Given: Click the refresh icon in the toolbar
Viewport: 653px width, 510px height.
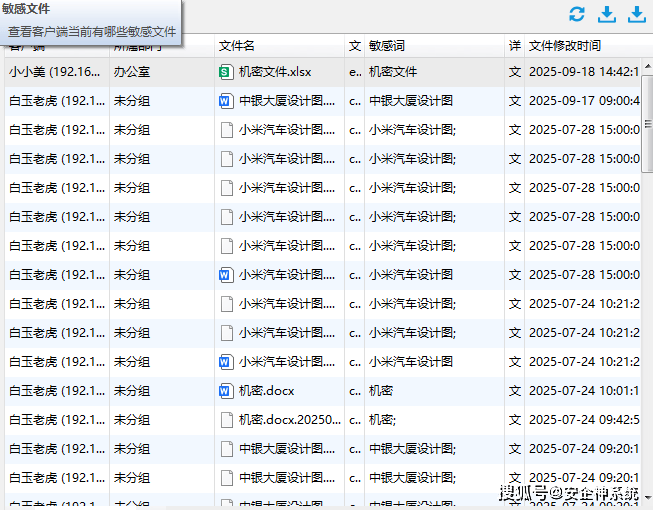Looking at the screenshot, I should click(577, 14).
